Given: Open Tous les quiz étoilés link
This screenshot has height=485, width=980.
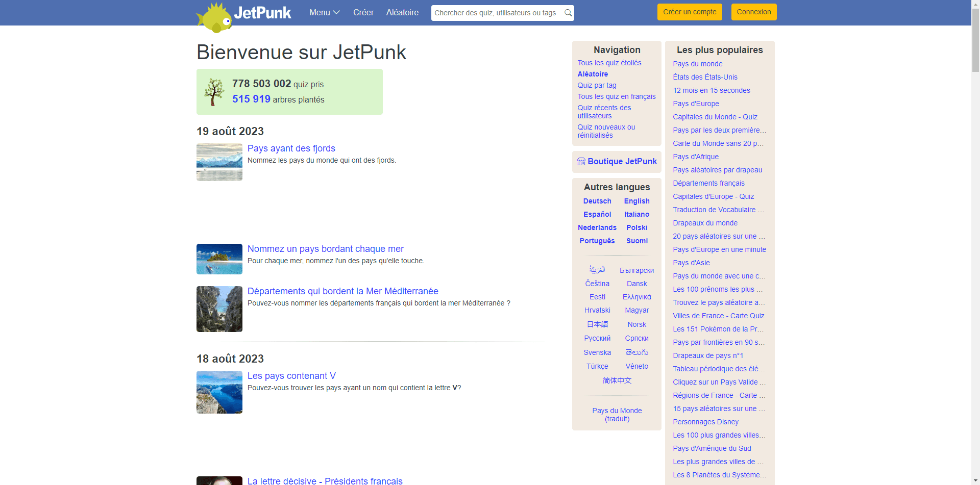Looking at the screenshot, I should pos(609,63).
